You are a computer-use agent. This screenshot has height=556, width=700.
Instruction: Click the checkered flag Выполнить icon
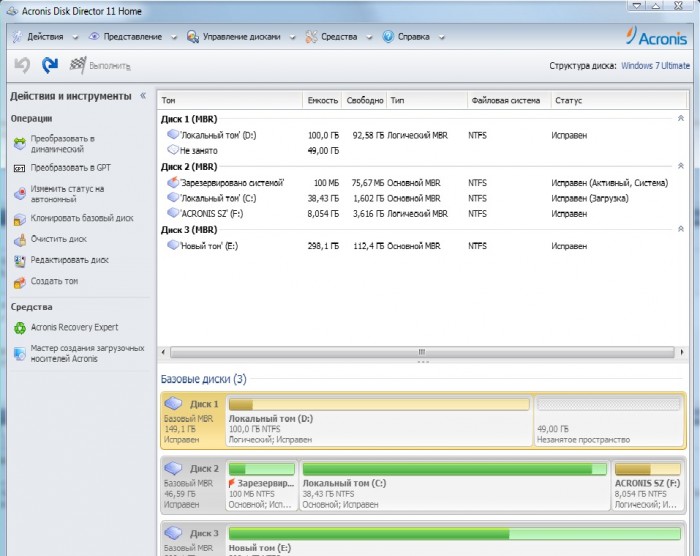[78, 66]
